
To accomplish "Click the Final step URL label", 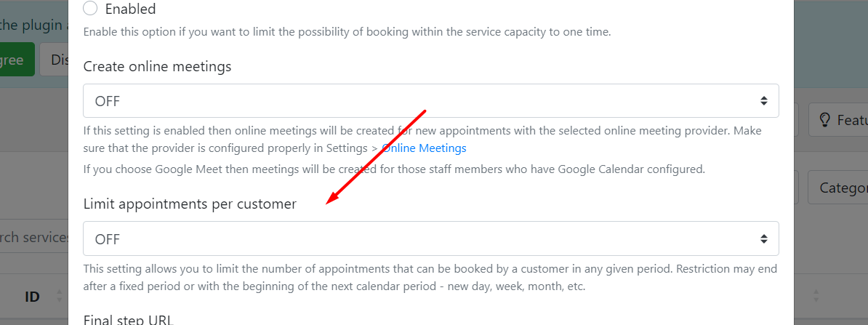I will (x=129, y=319).
